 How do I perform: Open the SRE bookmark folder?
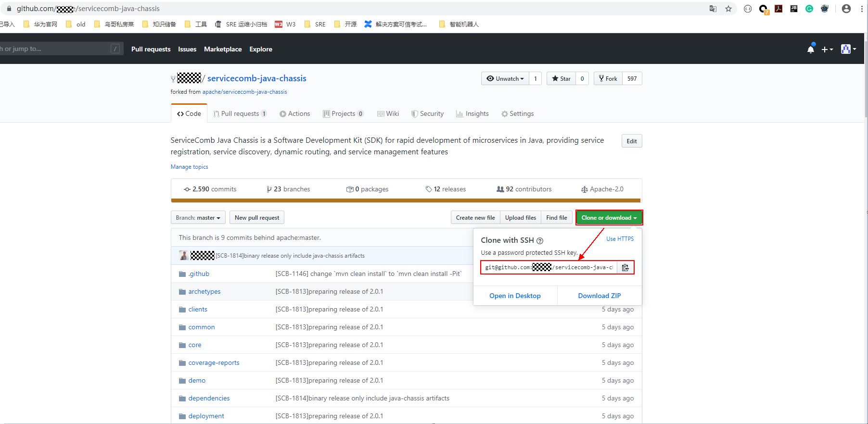315,24
